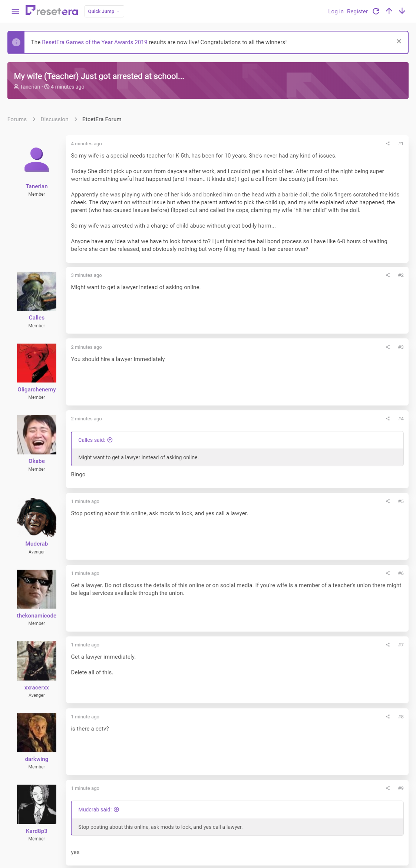Share post #1 using share icon
The width and height of the screenshot is (416, 868).
388,143
